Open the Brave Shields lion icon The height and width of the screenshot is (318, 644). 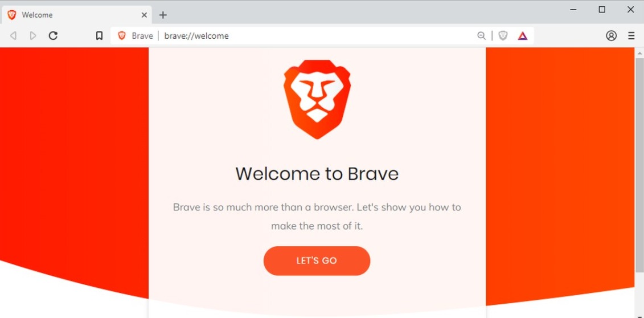503,36
